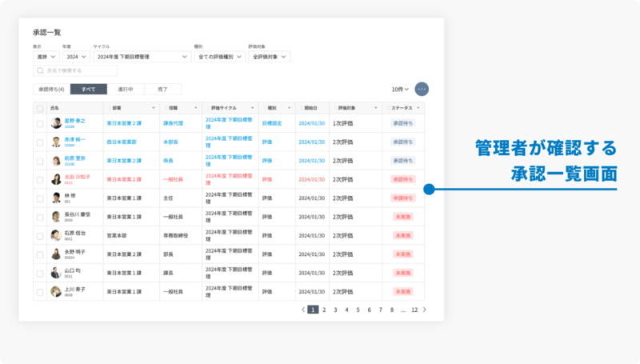Open the 赤津 純一 name link
Image resolution: width=640 pixels, height=364 pixels.
coord(74,139)
